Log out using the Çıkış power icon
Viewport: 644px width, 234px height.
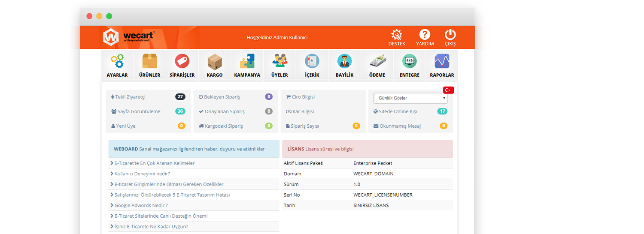coord(450,35)
